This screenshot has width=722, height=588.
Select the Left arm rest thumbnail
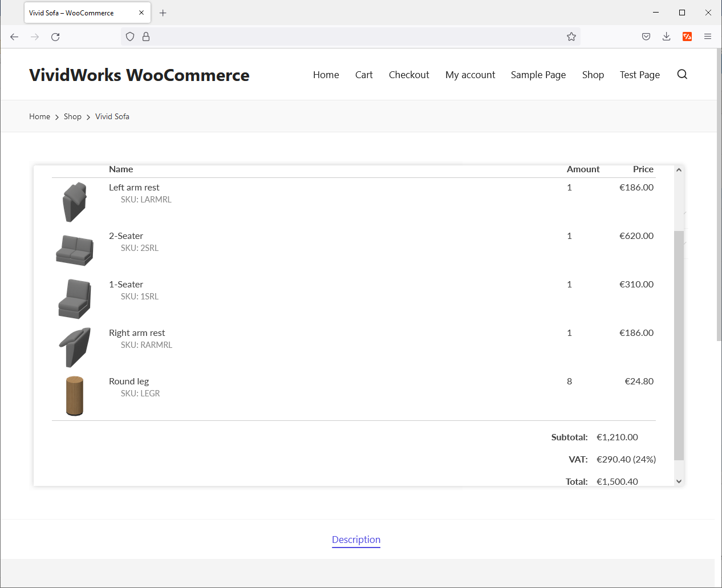point(74,201)
